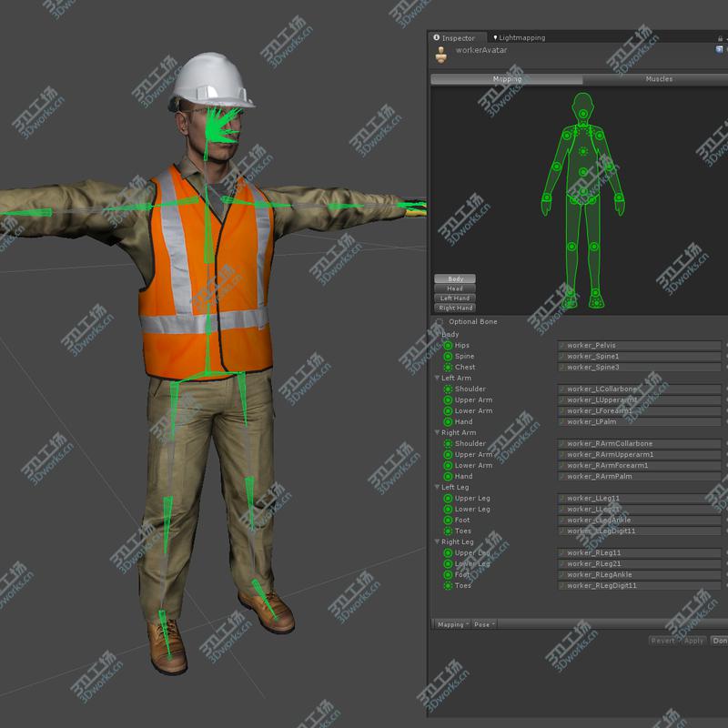Click the chest joint on the avatar diagram

tap(583, 151)
